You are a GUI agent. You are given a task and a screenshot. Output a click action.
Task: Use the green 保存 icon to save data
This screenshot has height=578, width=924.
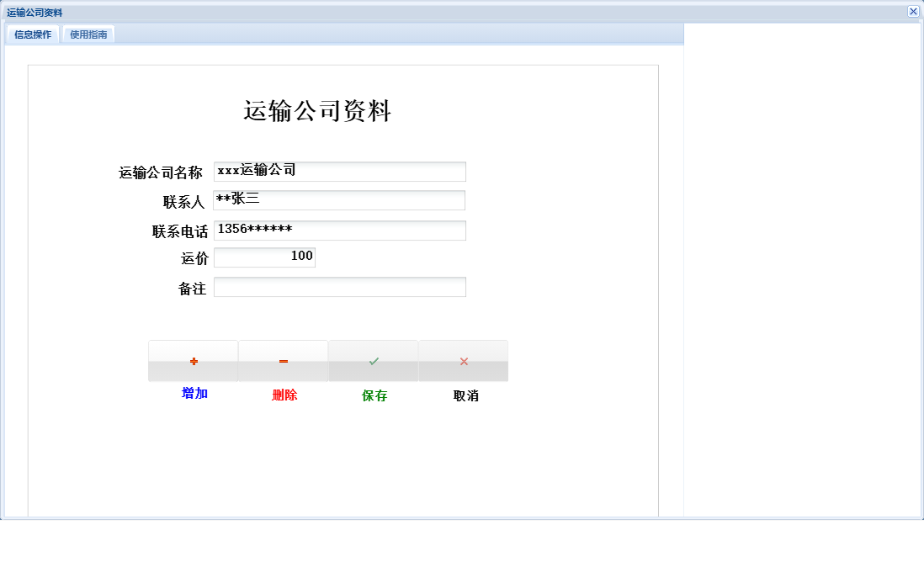coord(374,360)
